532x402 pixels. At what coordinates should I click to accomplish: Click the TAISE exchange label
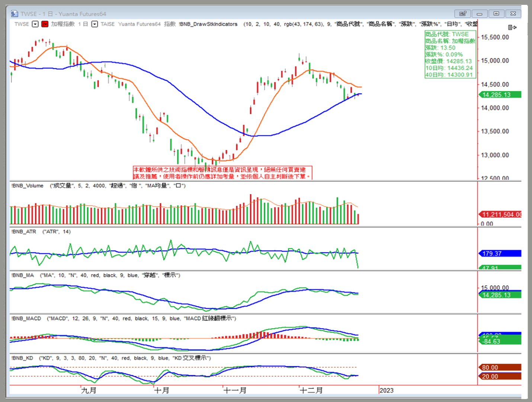[108, 24]
